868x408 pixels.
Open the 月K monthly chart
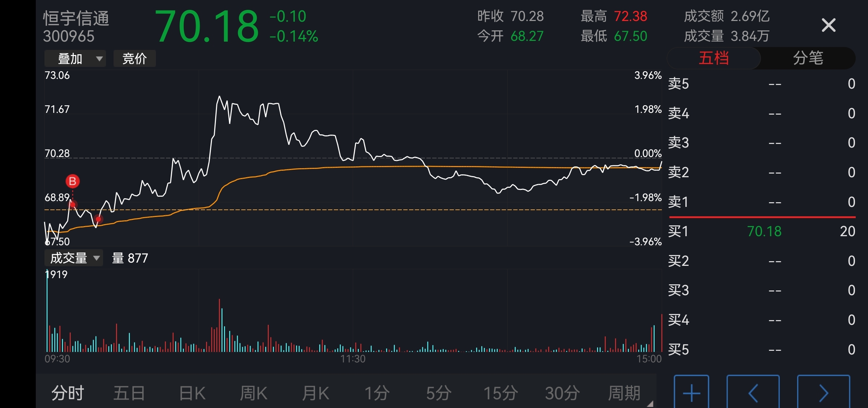click(315, 393)
